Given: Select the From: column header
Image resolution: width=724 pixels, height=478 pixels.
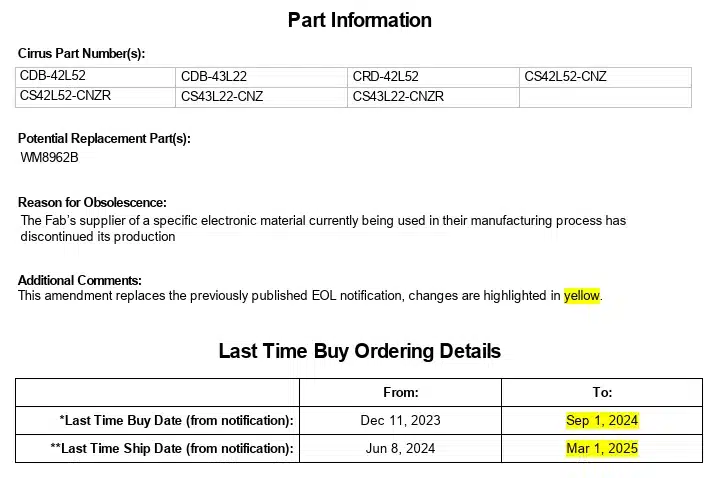Looking at the screenshot, I should [x=401, y=393].
